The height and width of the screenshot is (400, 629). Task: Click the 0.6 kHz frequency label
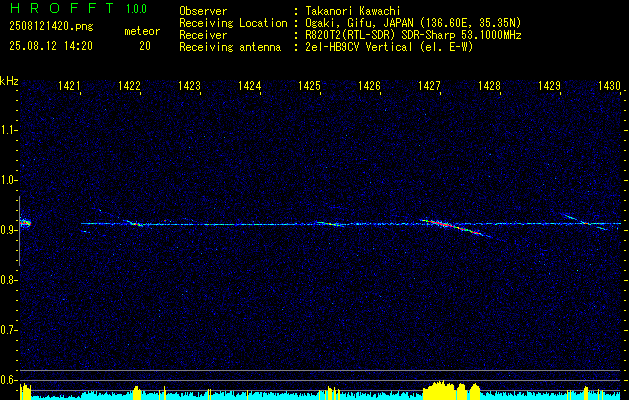pyautogui.click(x=7, y=380)
